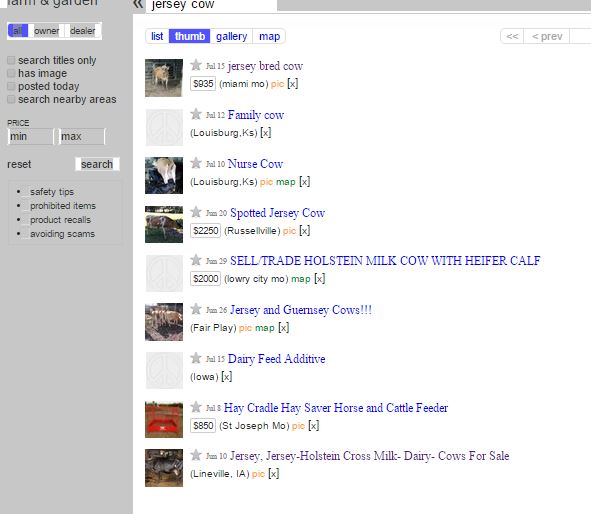
Task: Star 'Jersey and Guernsey Cows!!!' listing
Action: [196, 309]
